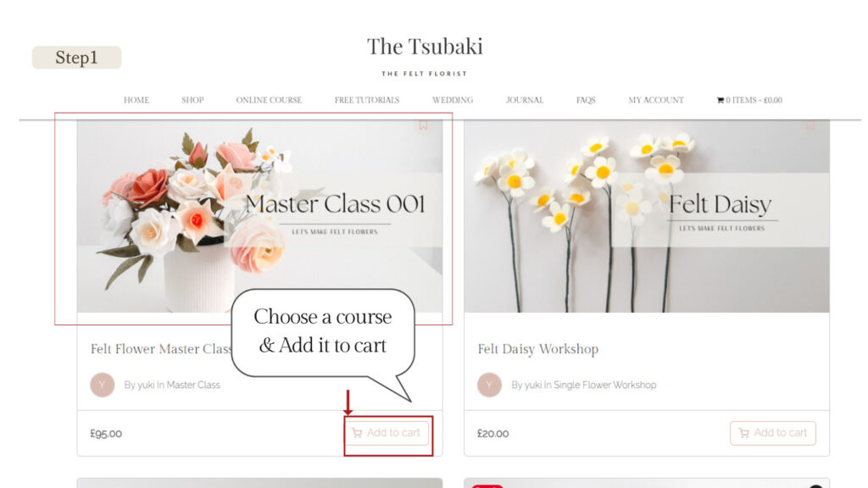This screenshot has height=488, width=868.
Task: Go to MY ACCOUNT
Action: point(656,100)
